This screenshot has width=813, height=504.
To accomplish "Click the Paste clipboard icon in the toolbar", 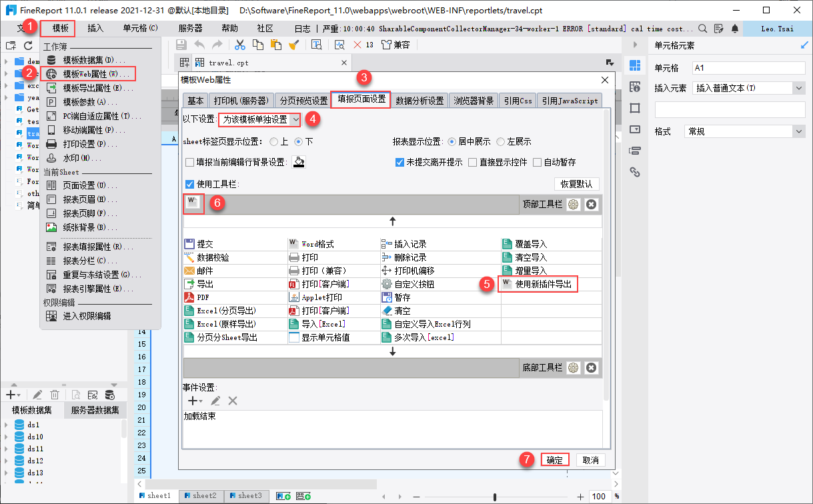I will click(275, 45).
